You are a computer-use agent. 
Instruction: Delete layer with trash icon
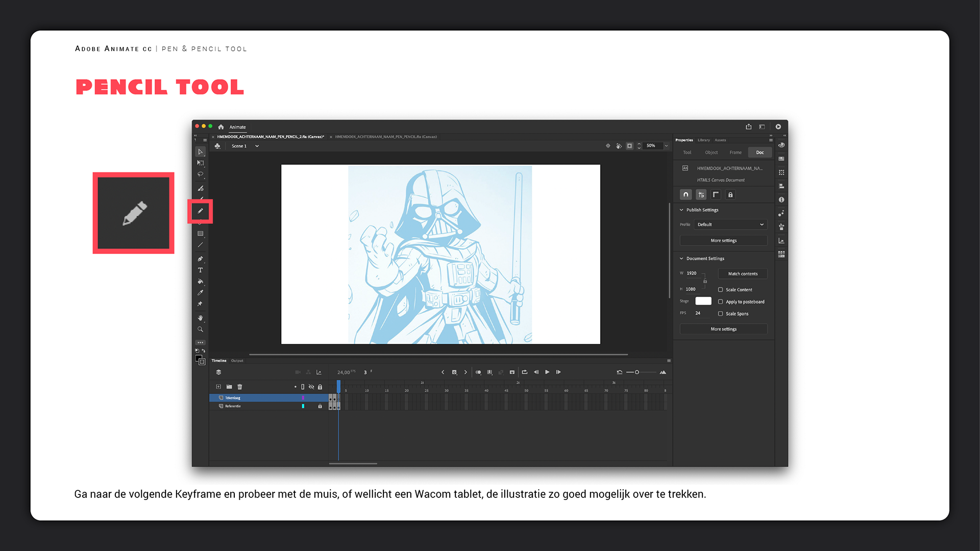(240, 387)
